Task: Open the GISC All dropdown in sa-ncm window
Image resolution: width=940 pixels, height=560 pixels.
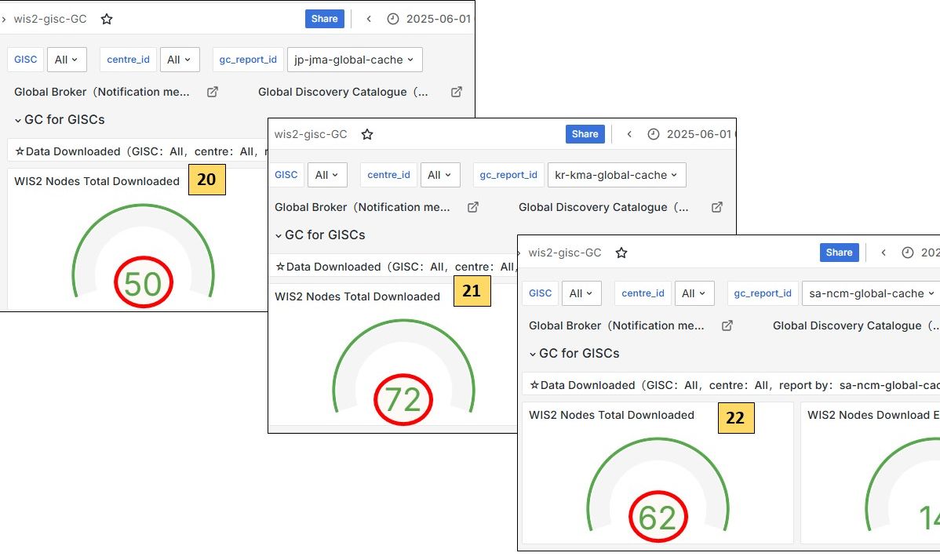Action: [581, 293]
